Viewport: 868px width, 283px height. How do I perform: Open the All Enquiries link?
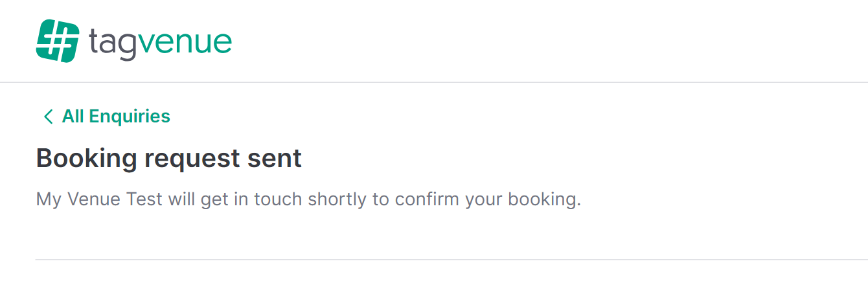(x=106, y=117)
